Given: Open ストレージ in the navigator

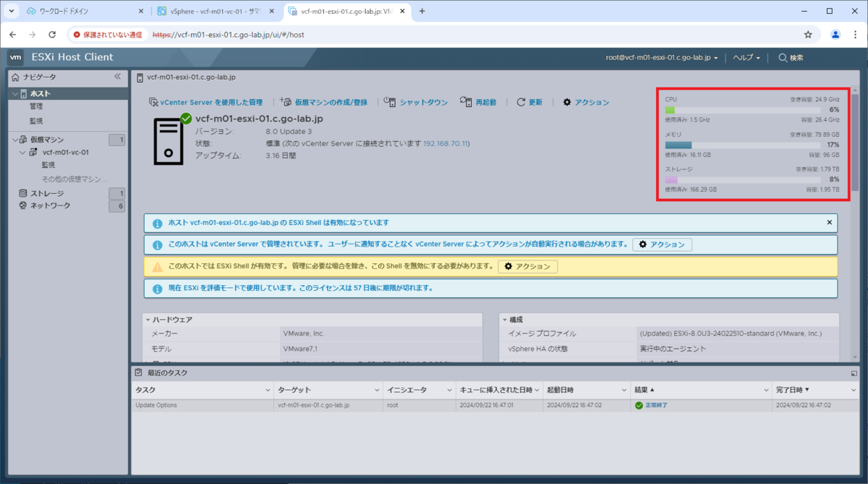Looking at the screenshot, I should coord(47,193).
